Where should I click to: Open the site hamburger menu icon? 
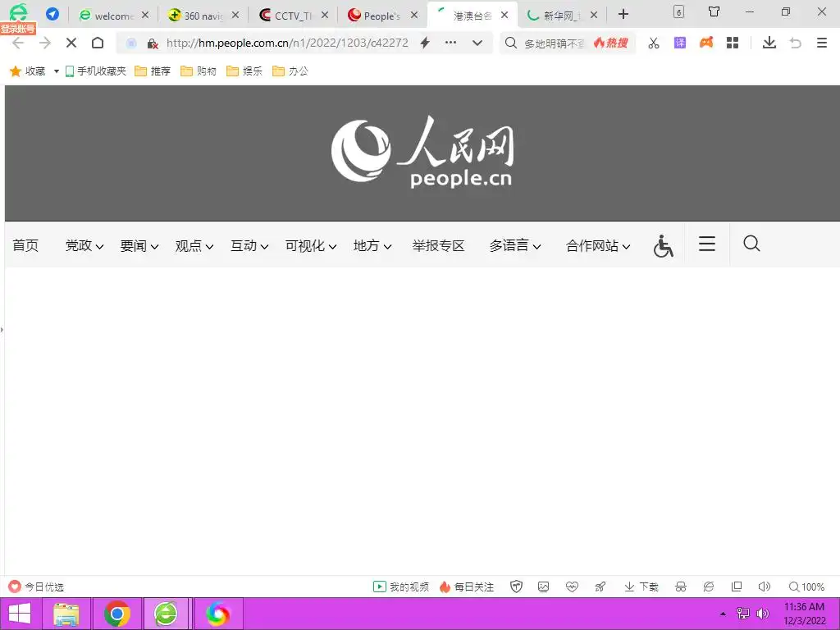(x=707, y=244)
